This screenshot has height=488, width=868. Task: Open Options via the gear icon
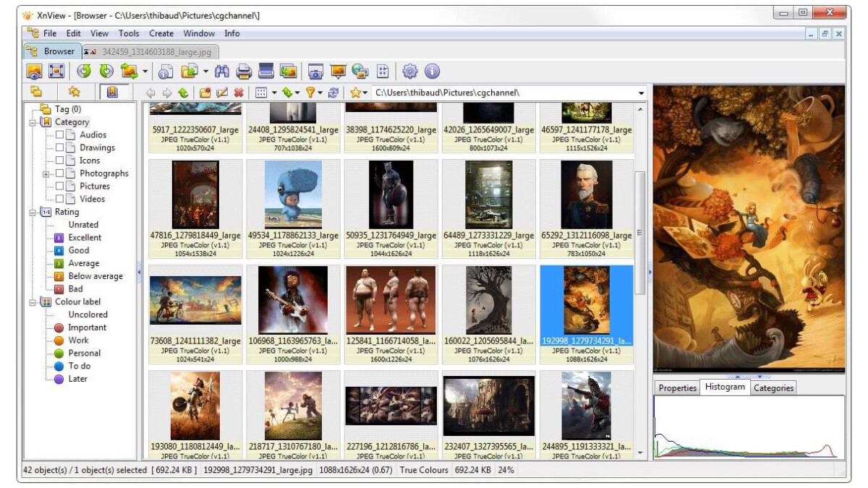(x=410, y=71)
